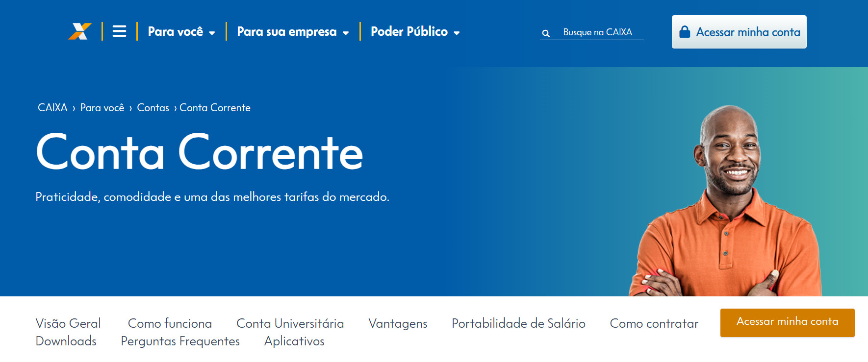Click the Aplicativos navigation item
868x362 pixels.
(x=294, y=341)
